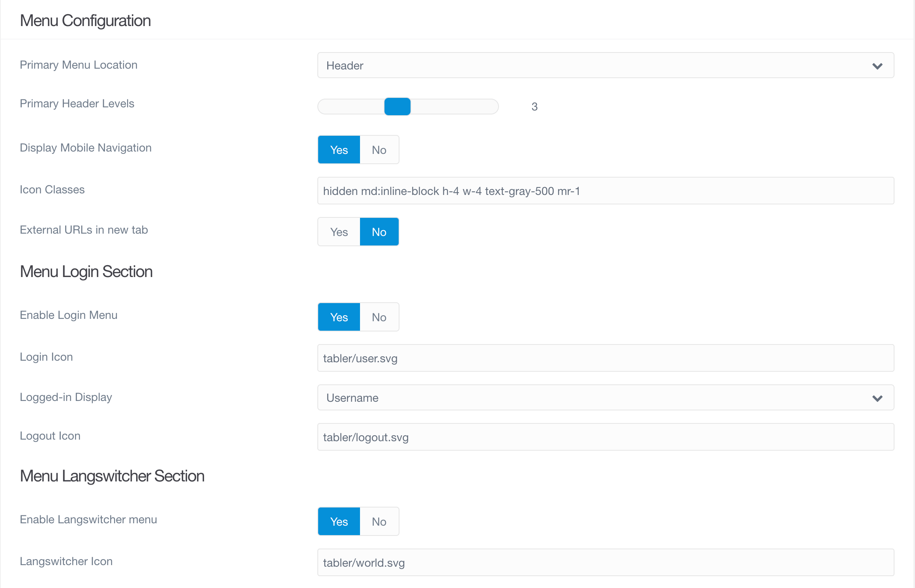
Task: Enable External URLs in new tab with Yes
Action: pyautogui.click(x=339, y=232)
